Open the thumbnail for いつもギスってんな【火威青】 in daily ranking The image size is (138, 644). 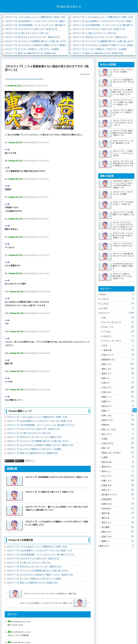[105, 72]
